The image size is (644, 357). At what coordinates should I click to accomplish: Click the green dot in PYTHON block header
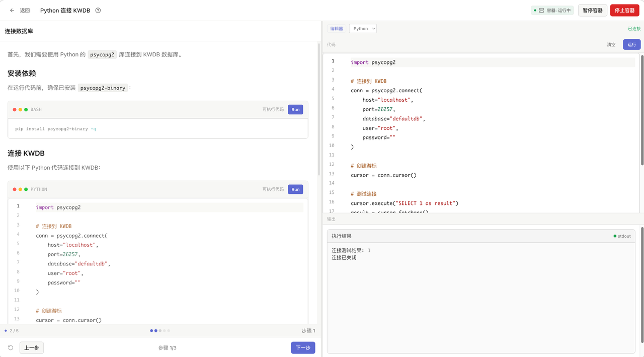click(26, 190)
